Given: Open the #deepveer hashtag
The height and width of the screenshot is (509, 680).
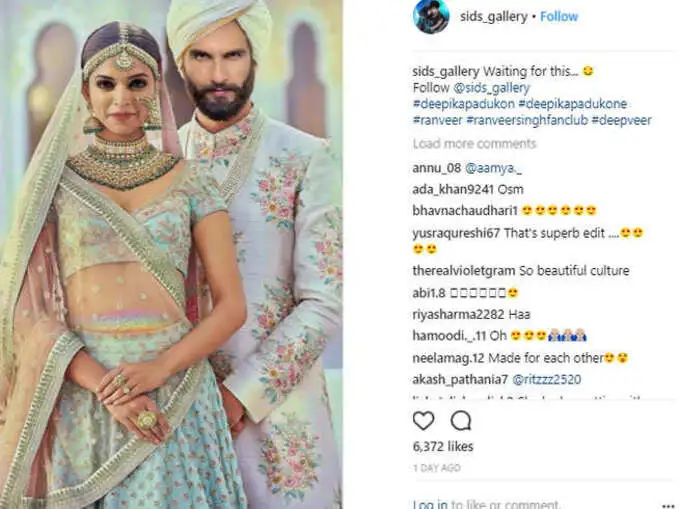Looking at the screenshot, I should (x=621, y=120).
